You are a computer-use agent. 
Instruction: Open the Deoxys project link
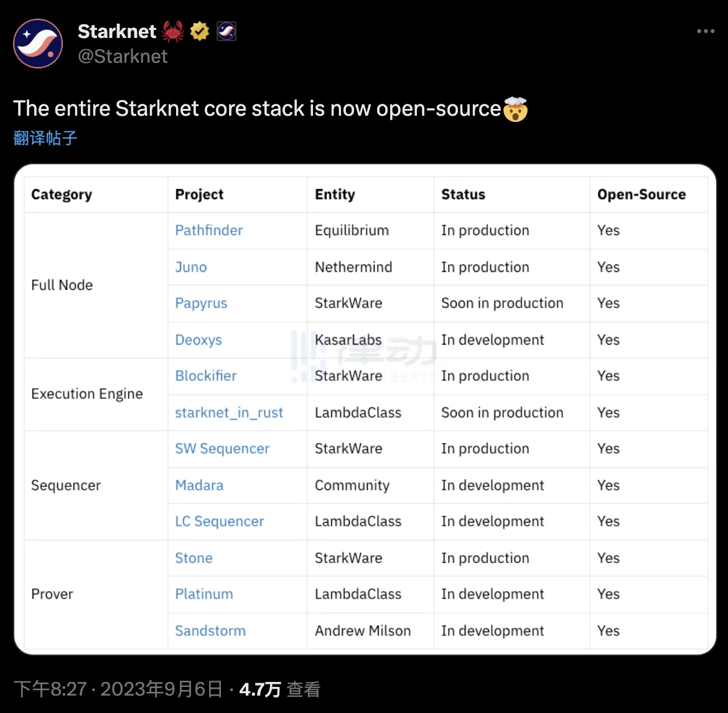[198, 340]
